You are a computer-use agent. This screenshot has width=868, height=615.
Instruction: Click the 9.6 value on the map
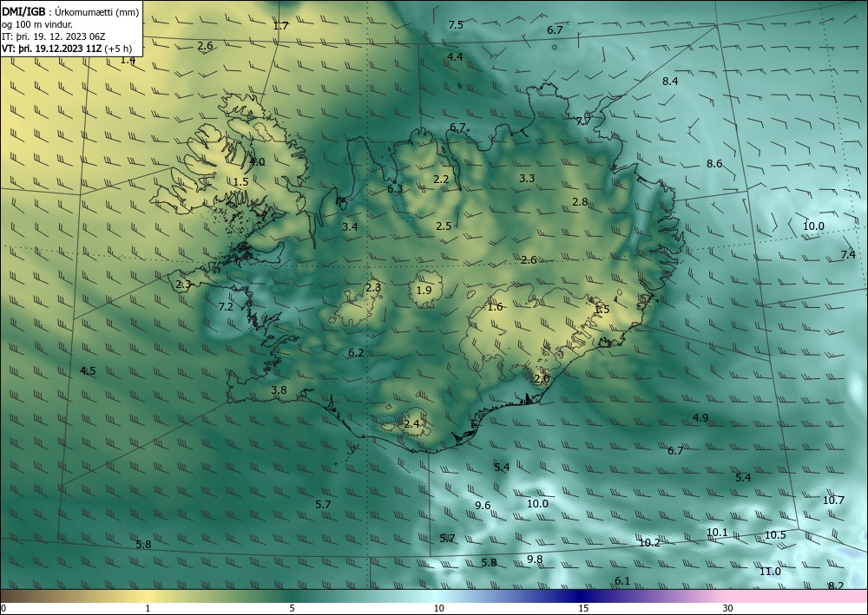(483, 505)
